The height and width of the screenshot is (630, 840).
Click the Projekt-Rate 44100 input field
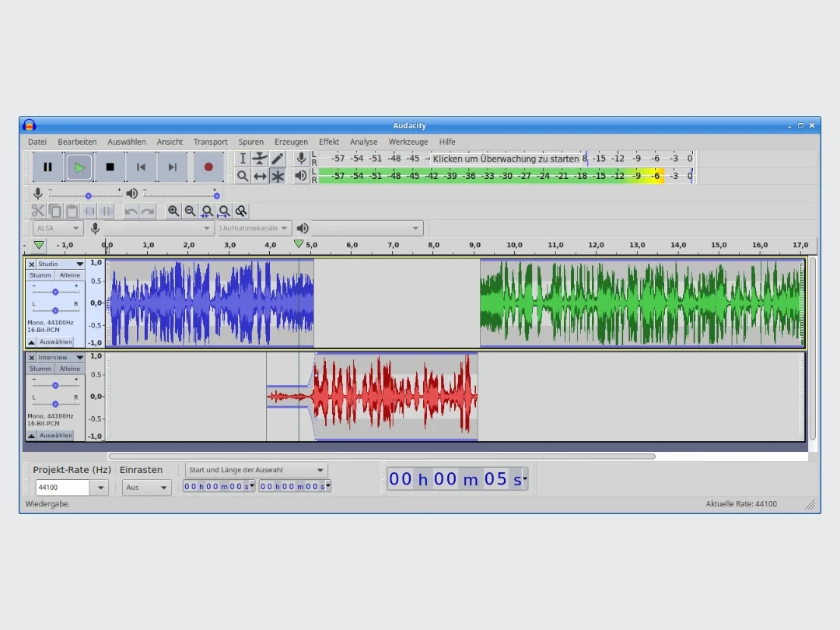[x=63, y=488]
